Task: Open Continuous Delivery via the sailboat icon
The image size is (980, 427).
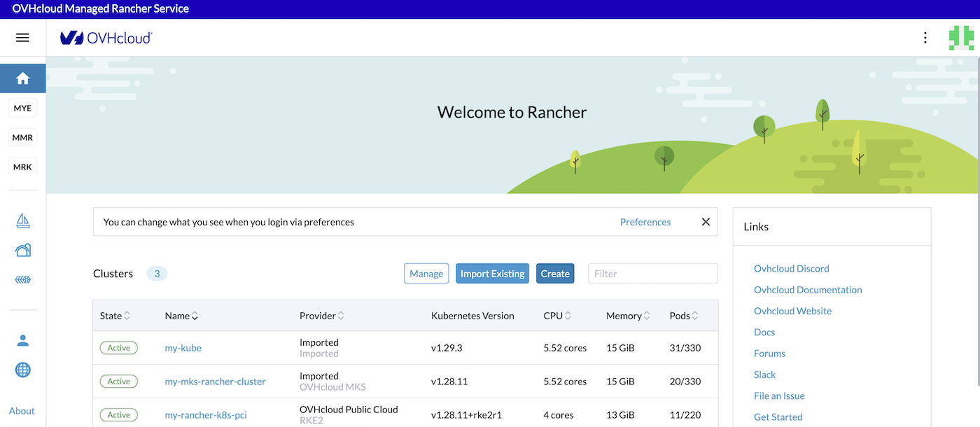Action: pos(23,220)
